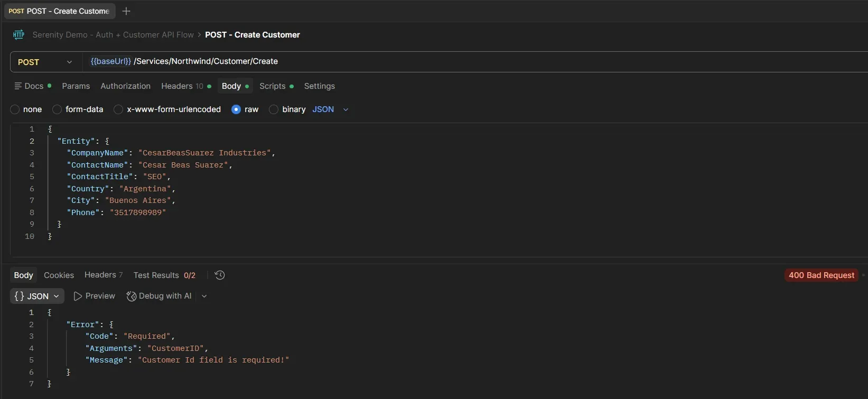The image size is (868, 399).
Task: Click line number 7 in response viewer
Action: coord(31,384)
